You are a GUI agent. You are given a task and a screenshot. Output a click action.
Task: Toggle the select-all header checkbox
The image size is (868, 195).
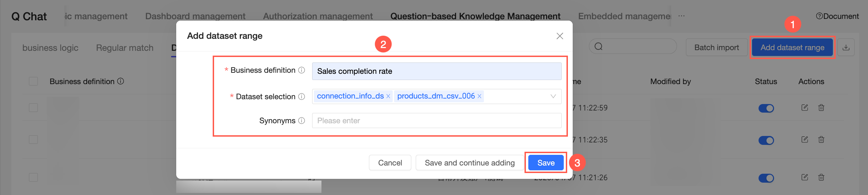[33, 81]
